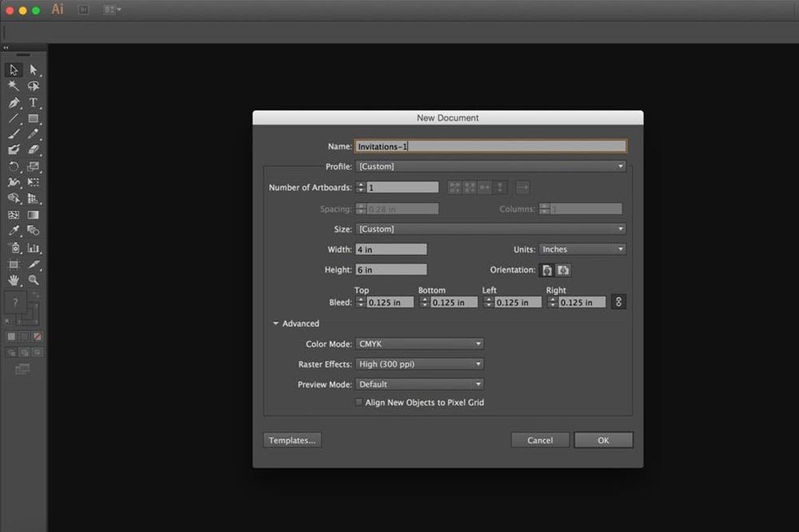Screen dimensions: 799x532
Task: Choose the Type tool
Action: click(33, 103)
